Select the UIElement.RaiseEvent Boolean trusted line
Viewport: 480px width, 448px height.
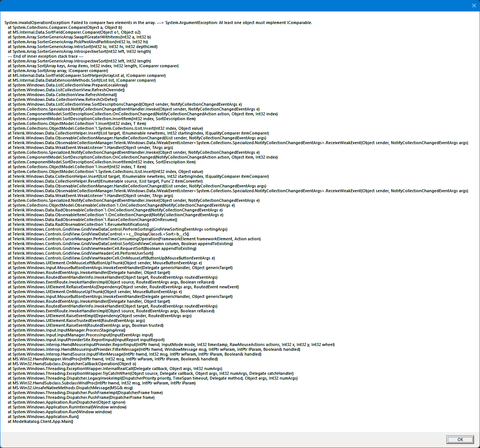[86, 325]
